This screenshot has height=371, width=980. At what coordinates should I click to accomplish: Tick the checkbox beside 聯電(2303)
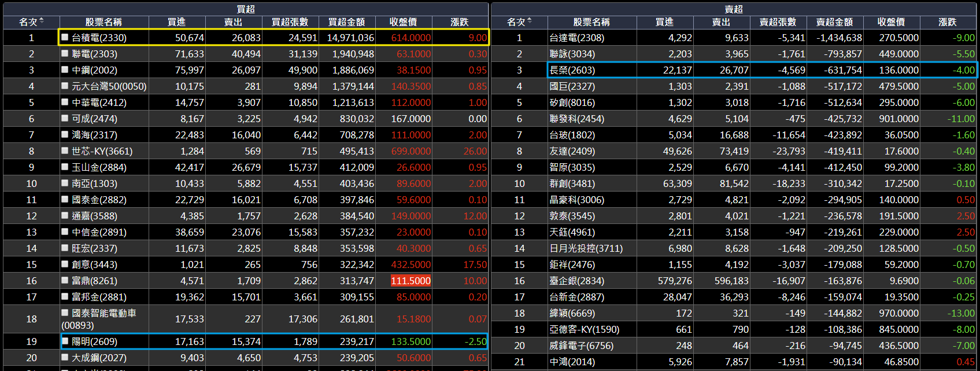(65, 53)
